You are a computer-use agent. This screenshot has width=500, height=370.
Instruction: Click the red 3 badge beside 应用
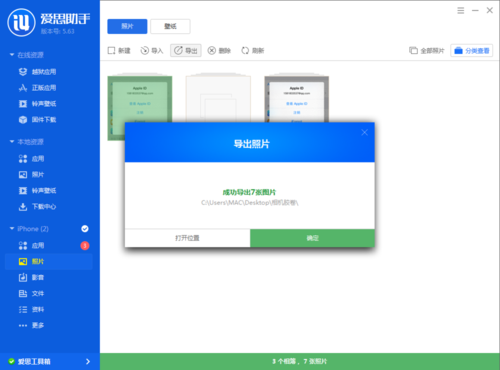pyautogui.click(x=85, y=246)
